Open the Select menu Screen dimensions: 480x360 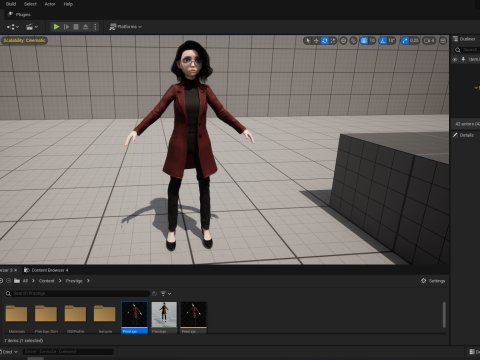tap(30, 4)
